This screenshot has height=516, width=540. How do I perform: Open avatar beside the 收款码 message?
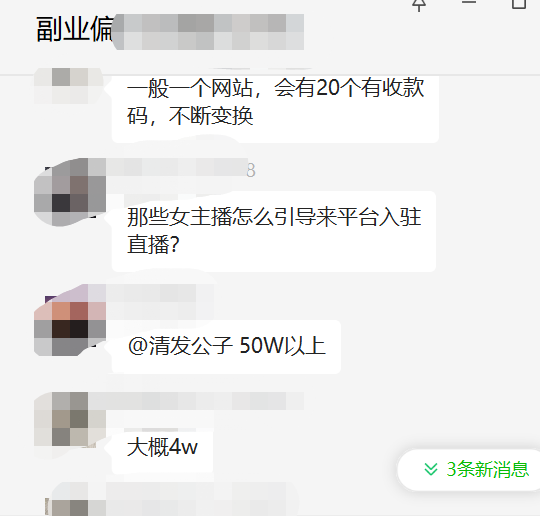point(69,86)
